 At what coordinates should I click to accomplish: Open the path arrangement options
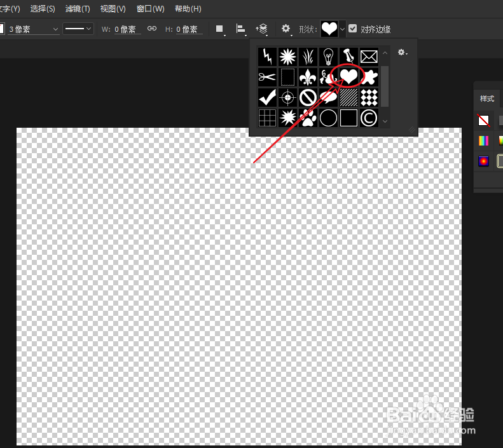click(x=262, y=29)
